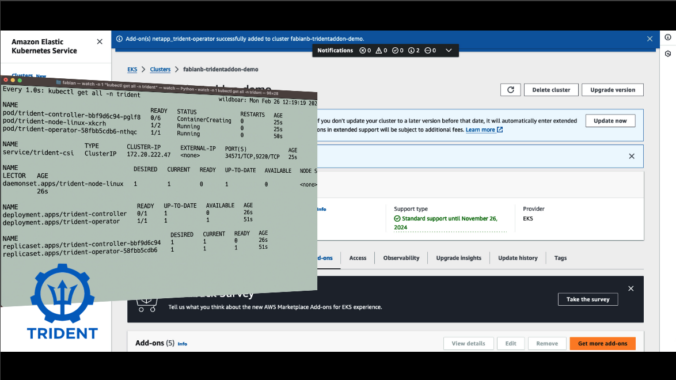Close the Amazon Elastic Kubernetes Service sidebar
Viewport: 676px width, 380px height.
[x=100, y=42]
